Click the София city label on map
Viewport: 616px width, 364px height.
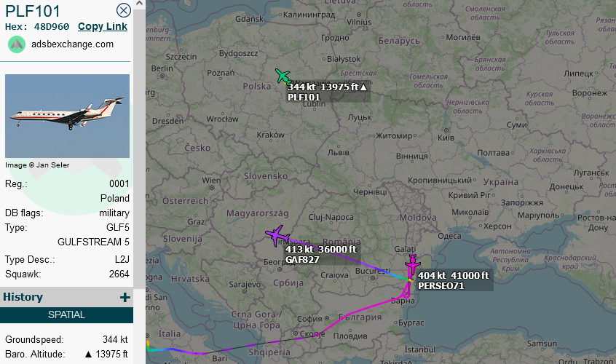(x=309, y=319)
